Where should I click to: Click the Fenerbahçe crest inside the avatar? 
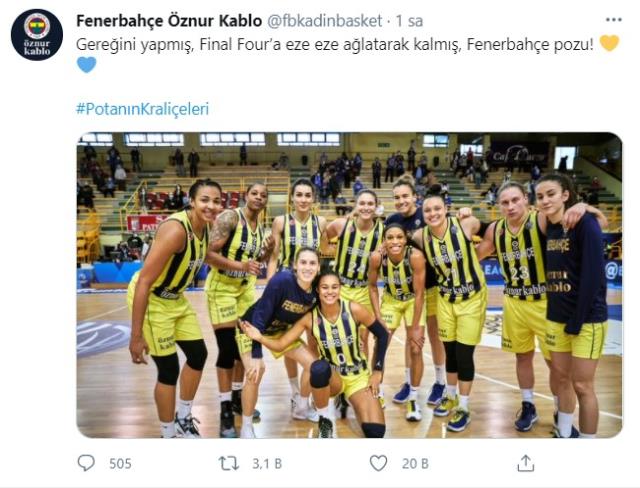(37, 26)
